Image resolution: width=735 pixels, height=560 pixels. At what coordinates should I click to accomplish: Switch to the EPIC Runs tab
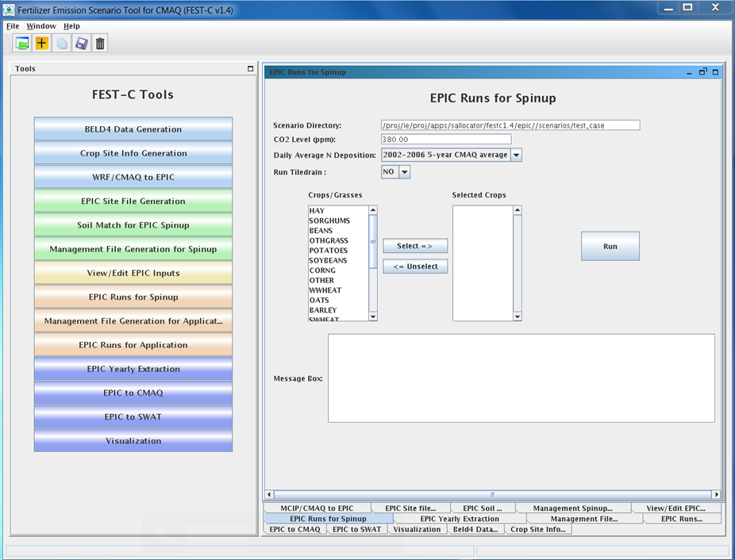point(682,519)
